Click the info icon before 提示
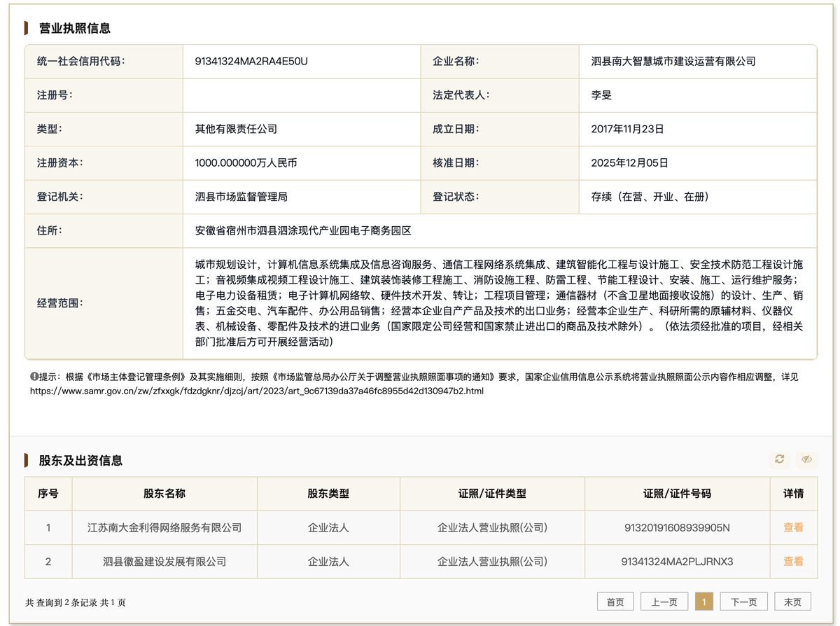This screenshot has width=840, height=626. [34, 377]
